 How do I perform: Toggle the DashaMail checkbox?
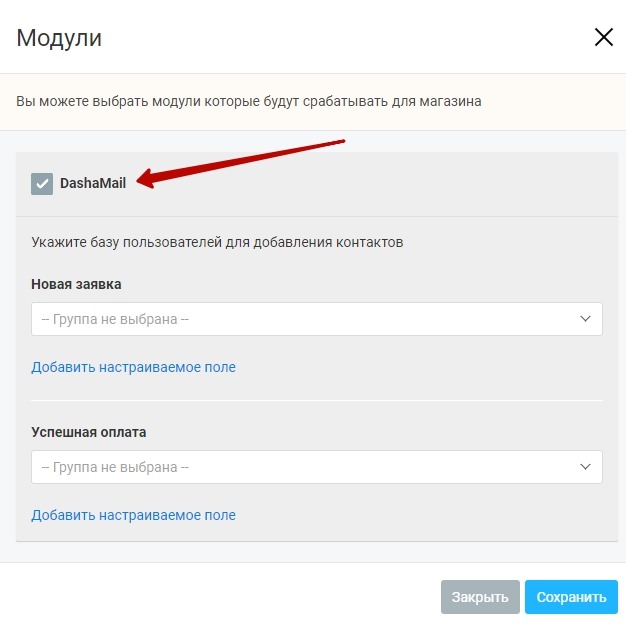pyautogui.click(x=42, y=183)
